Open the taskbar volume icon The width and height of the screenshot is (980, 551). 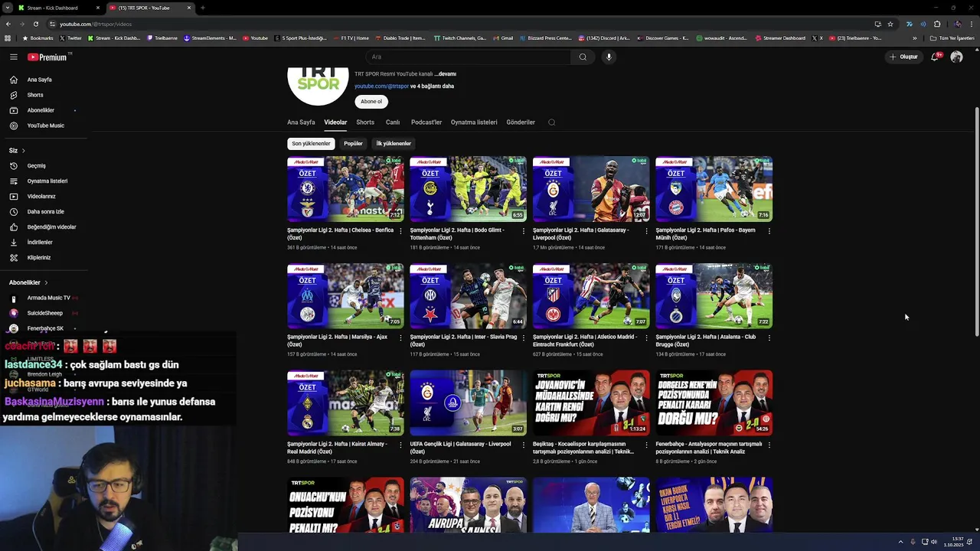pos(934,542)
